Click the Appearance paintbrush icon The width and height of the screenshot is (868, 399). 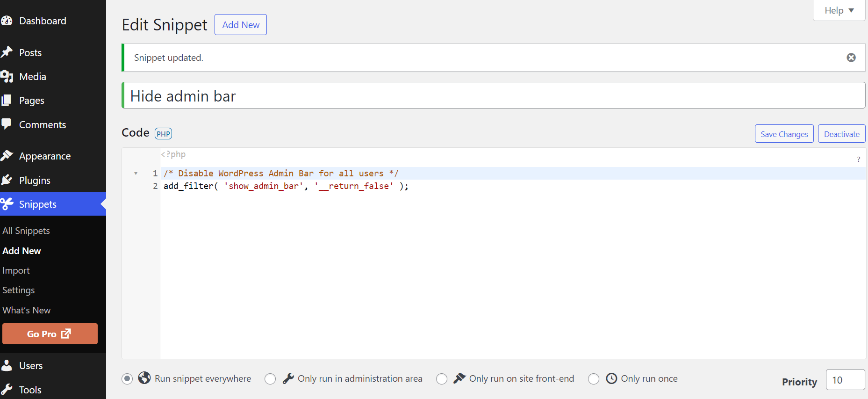pos(7,156)
